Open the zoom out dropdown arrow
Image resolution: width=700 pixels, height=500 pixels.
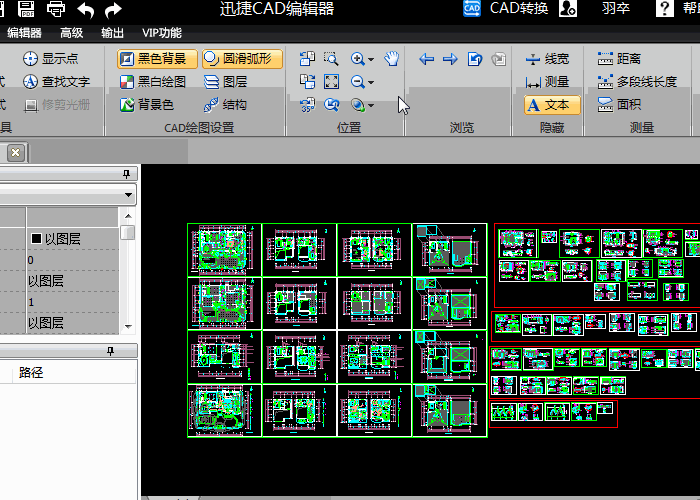click(x=371, y=83)
